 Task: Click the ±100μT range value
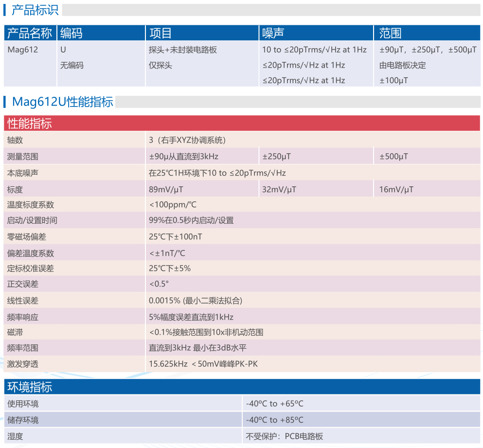click(394, 80)
